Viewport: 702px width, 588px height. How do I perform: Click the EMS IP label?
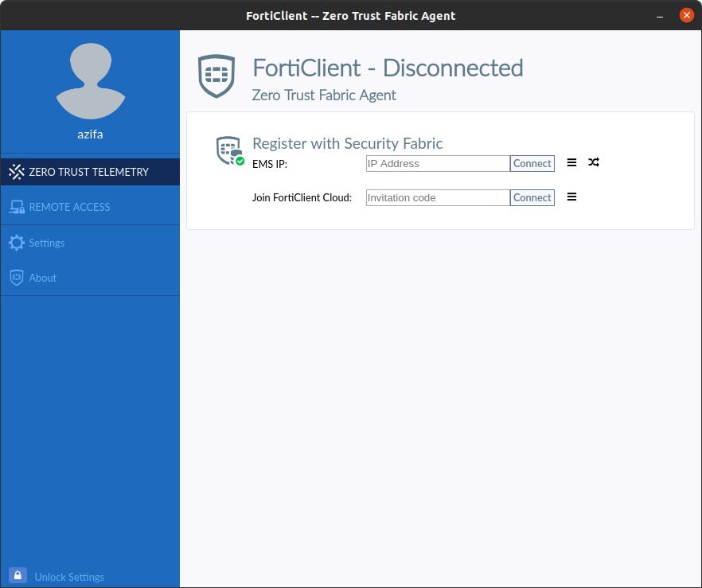pyautogui.click(x=270, y=164)
